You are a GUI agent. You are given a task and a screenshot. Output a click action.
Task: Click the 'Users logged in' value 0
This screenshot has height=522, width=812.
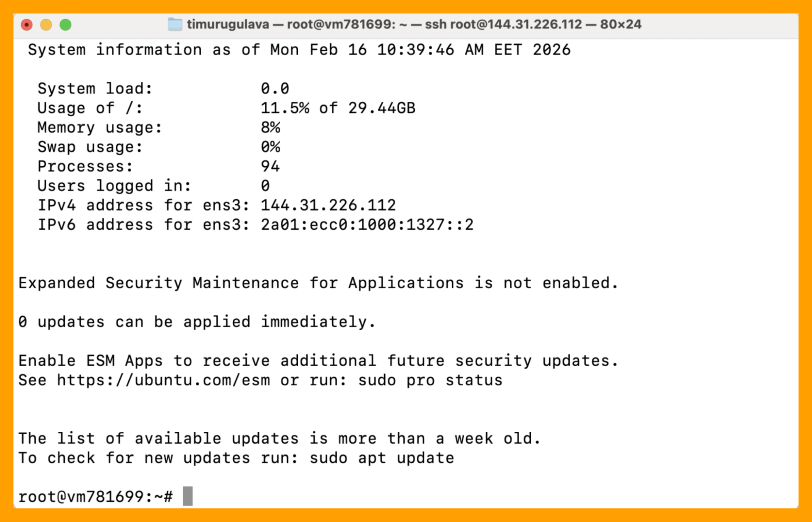pos(265,186)
